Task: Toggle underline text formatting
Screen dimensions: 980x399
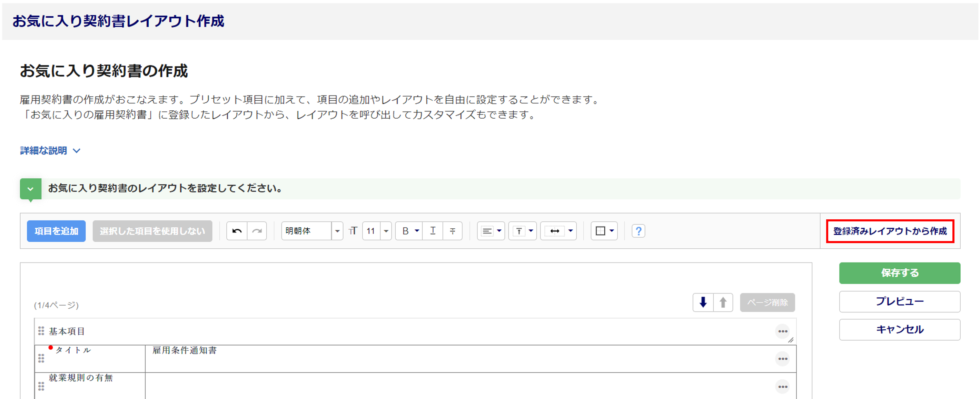Action: [x=433, y=231]
